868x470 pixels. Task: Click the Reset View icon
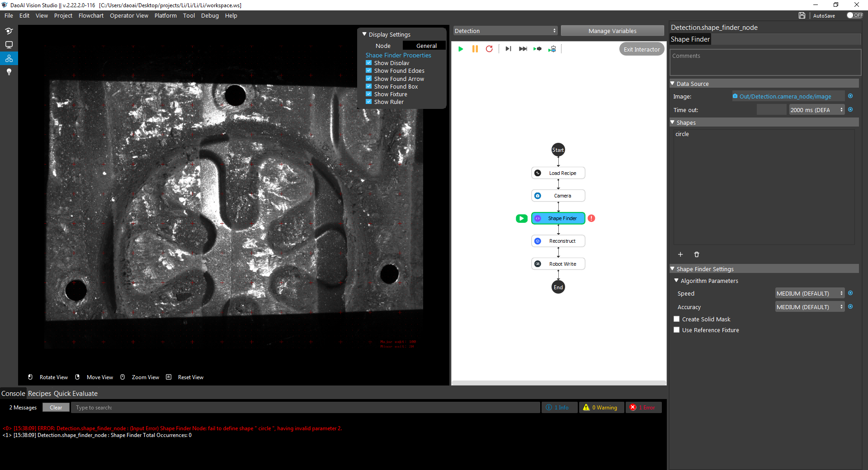click(169, 377)
